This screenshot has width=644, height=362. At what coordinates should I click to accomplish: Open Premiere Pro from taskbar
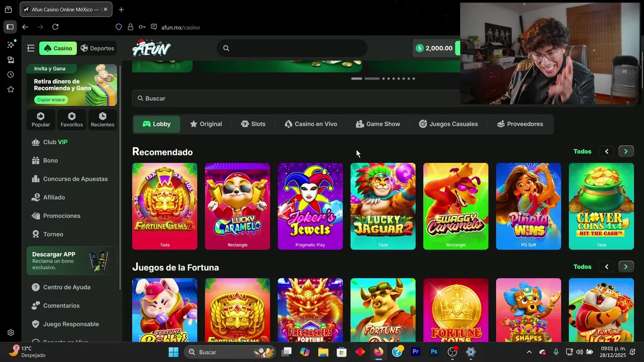click(x=416, y=352)
